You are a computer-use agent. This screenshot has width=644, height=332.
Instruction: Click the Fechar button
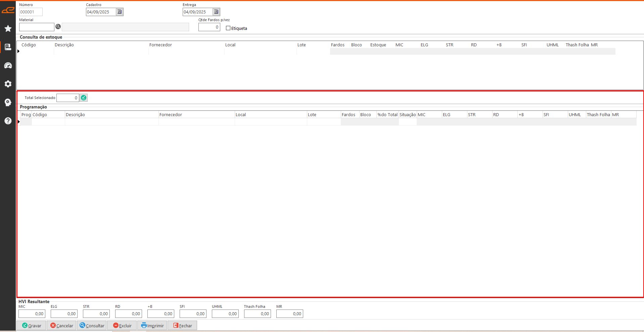[x=183, y=326]
